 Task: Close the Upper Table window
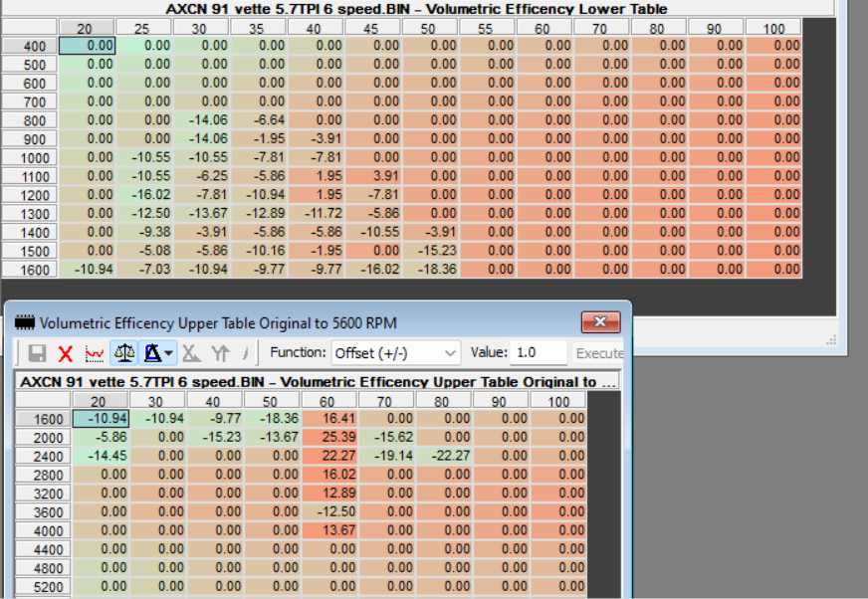click(600, 322)
